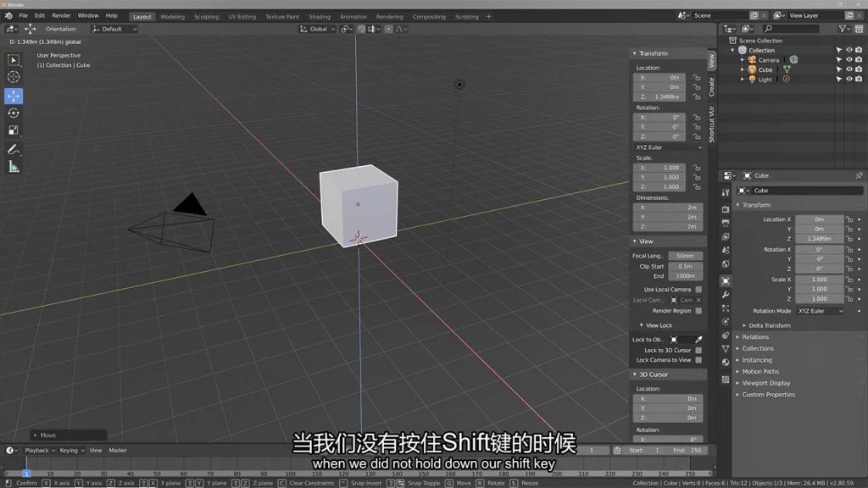Select the Camera object in the outliner
This screenshot has width=868, height=488.
768,60
